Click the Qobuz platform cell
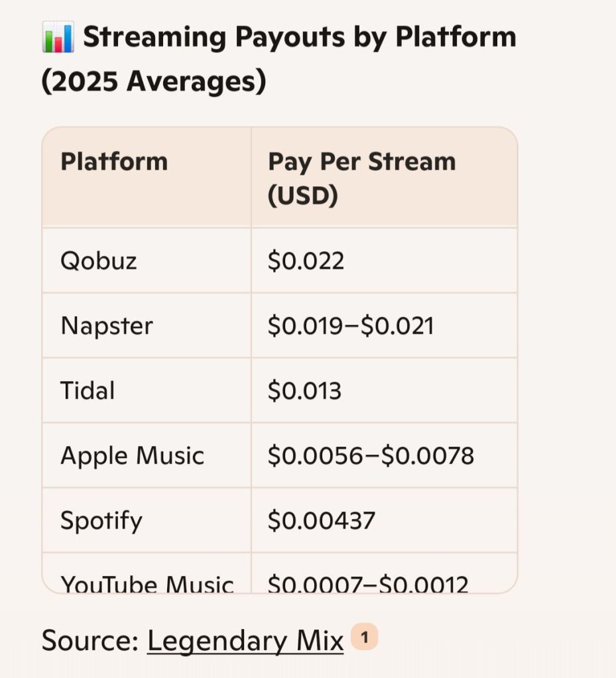Screen dimensions: 616x678 tap(99, 260)
